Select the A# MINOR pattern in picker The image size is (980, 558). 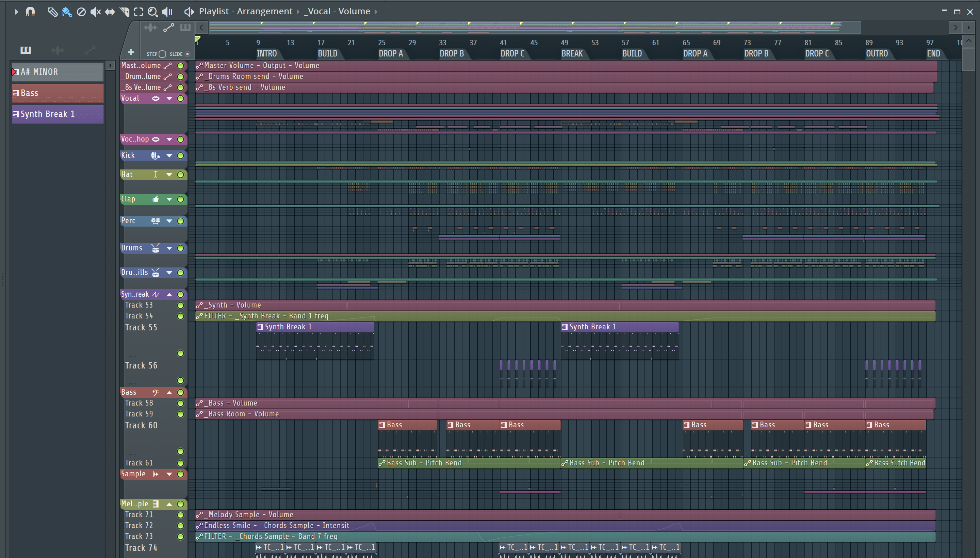(x=58, y=72)
